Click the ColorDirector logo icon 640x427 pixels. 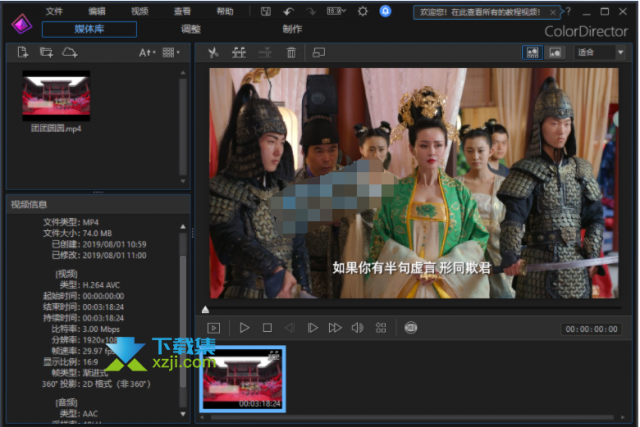coord(22,24)
